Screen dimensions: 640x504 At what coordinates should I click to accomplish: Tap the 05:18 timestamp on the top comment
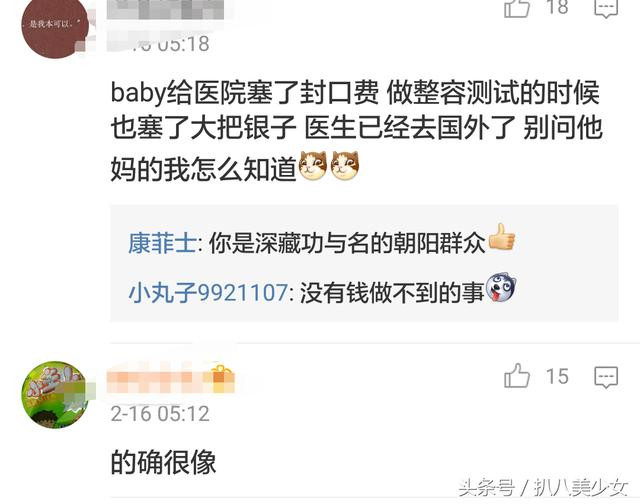click(x=183, y=43)
